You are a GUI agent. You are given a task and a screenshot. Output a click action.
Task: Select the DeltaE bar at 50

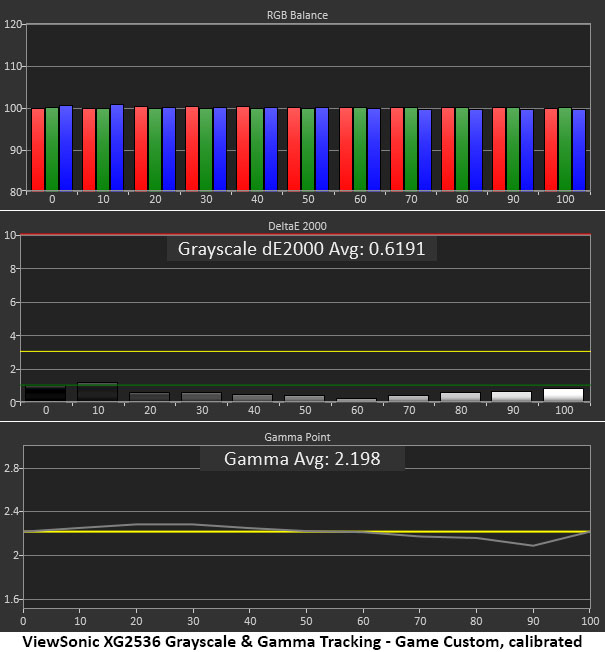pyautogui.click(x=304, y=398)
